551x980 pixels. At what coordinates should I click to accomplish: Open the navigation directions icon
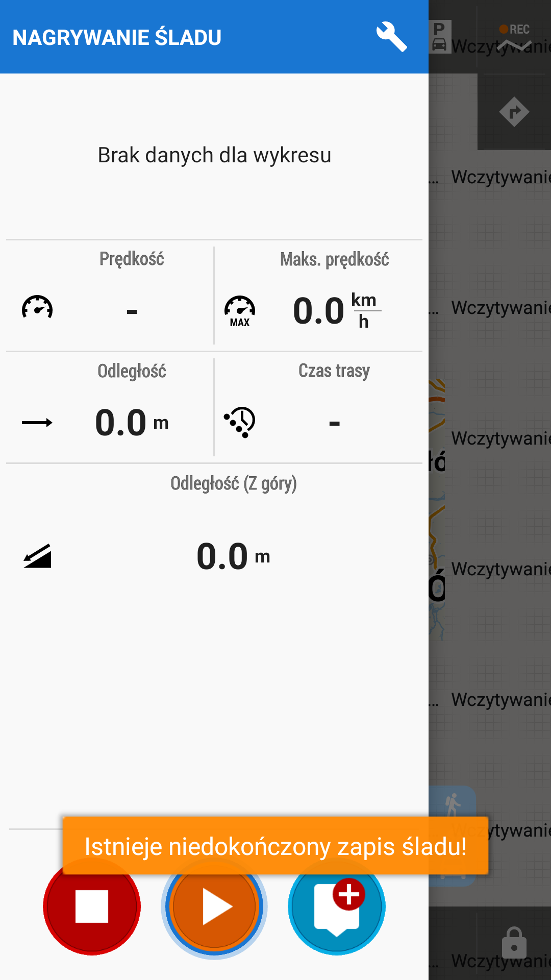(x=514, y=112)
